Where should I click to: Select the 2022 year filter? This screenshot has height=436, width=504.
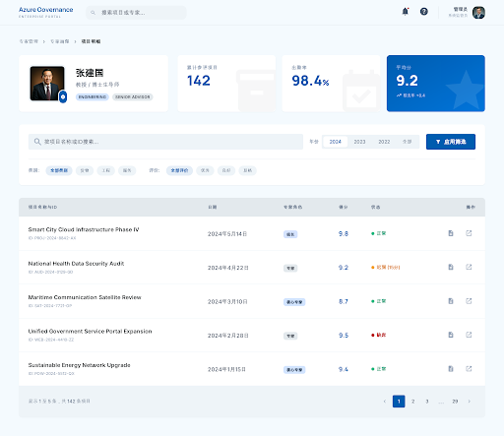point(384,142)
